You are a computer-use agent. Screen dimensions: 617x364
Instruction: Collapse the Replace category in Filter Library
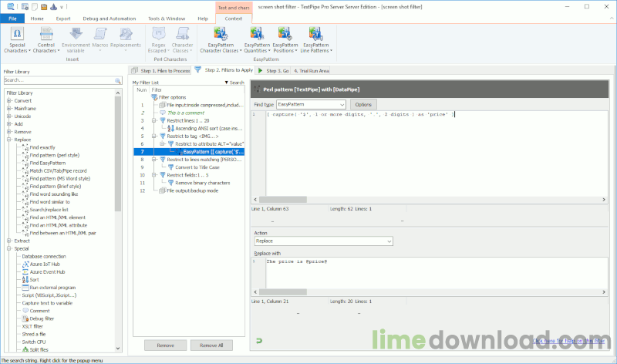(9, 140)
